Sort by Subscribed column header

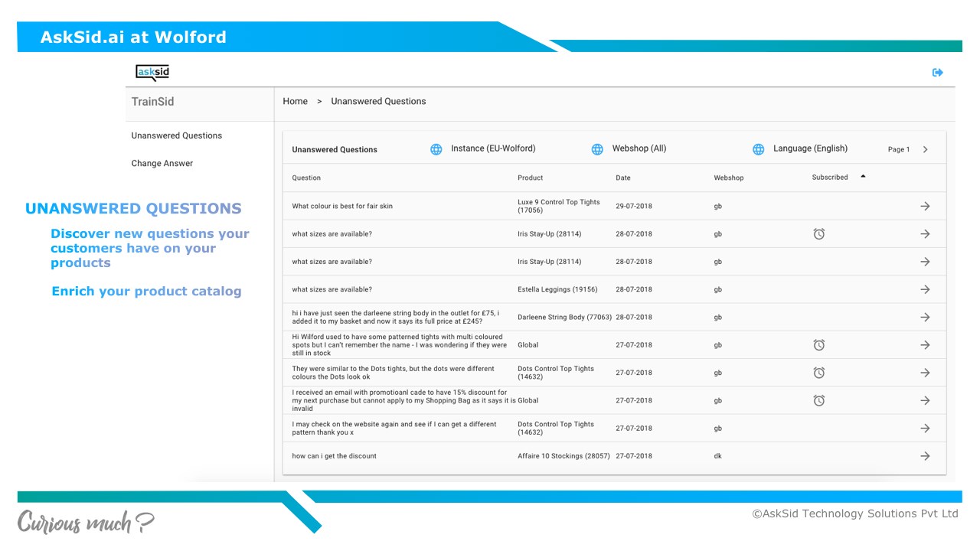tap(830, 177)
